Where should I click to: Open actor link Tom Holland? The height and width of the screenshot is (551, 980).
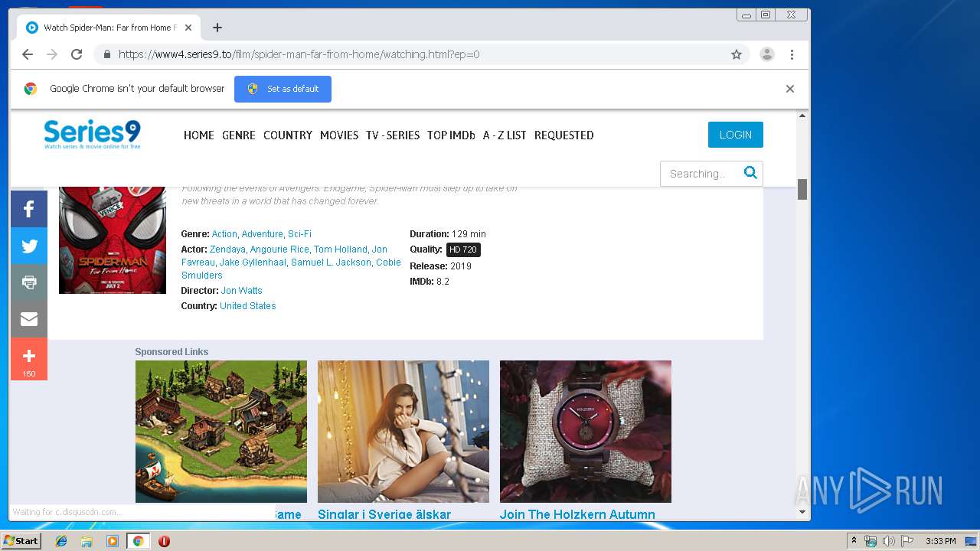[x=340, y=249]
